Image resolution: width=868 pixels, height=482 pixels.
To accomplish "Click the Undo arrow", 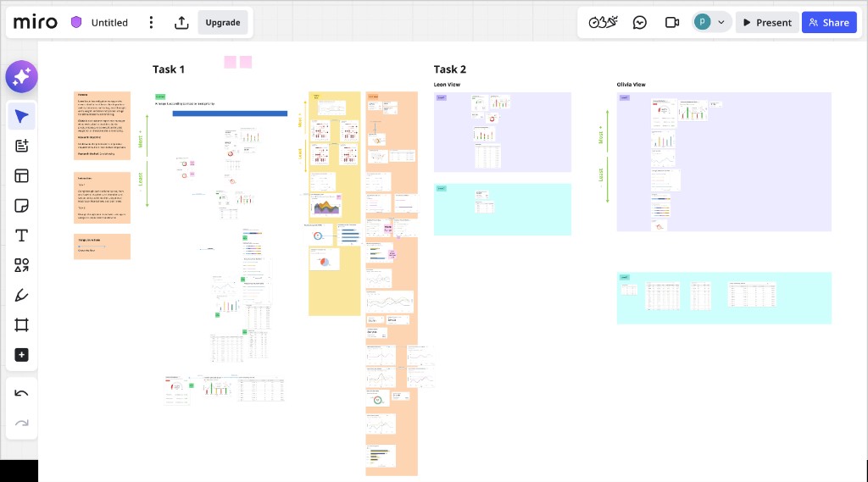I will 21,393.
